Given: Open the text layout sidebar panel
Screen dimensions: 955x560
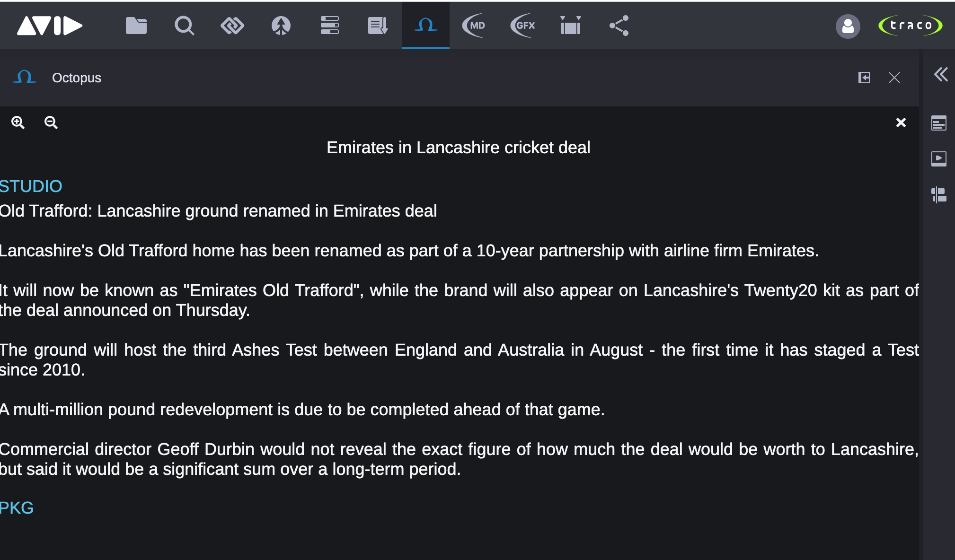Looking at the screenshot, I should pyautogui.click(x=939, y=123).
